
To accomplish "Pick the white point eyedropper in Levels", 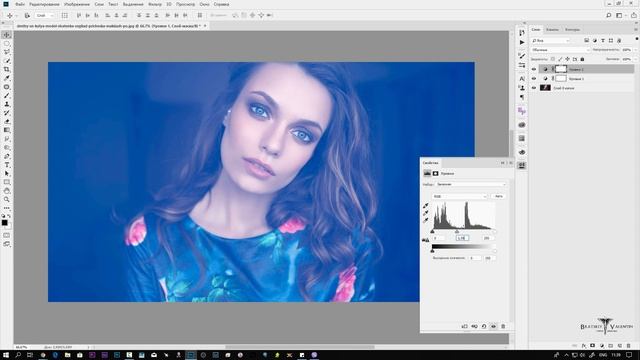I will 426,220.
